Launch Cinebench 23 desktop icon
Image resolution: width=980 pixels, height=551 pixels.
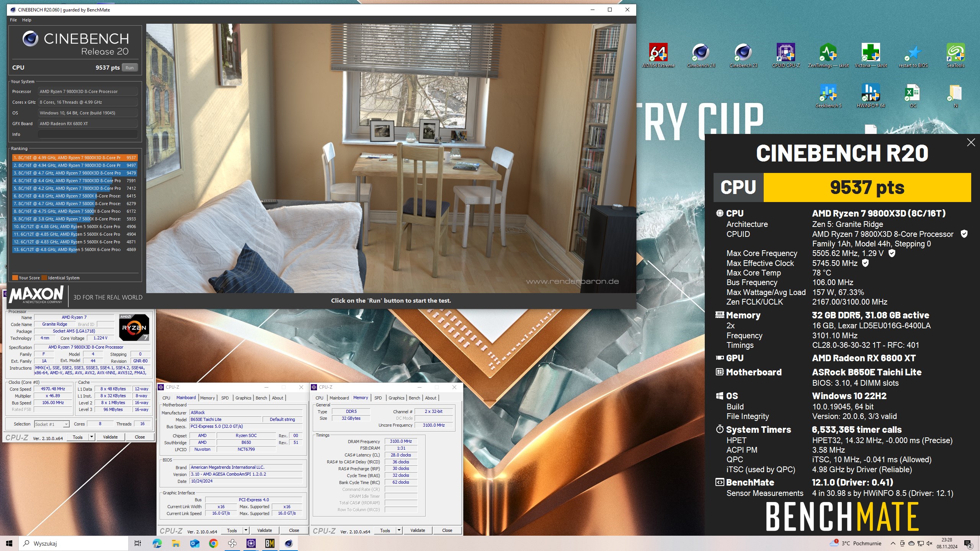tap(743, 55)
